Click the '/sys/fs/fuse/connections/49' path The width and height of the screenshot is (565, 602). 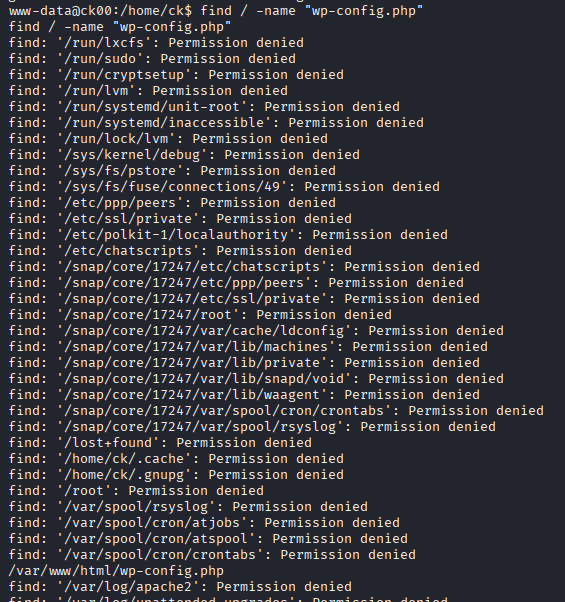(172, 187)
